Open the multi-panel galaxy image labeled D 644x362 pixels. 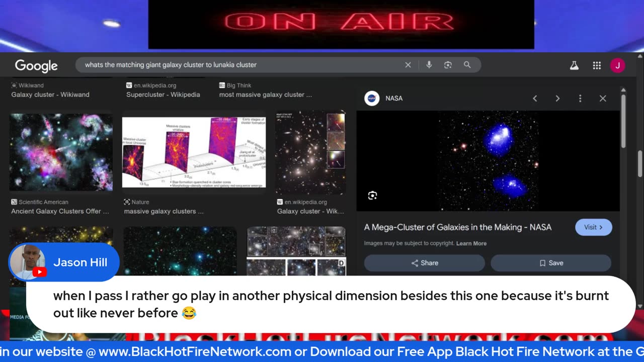tap(296, 250)
